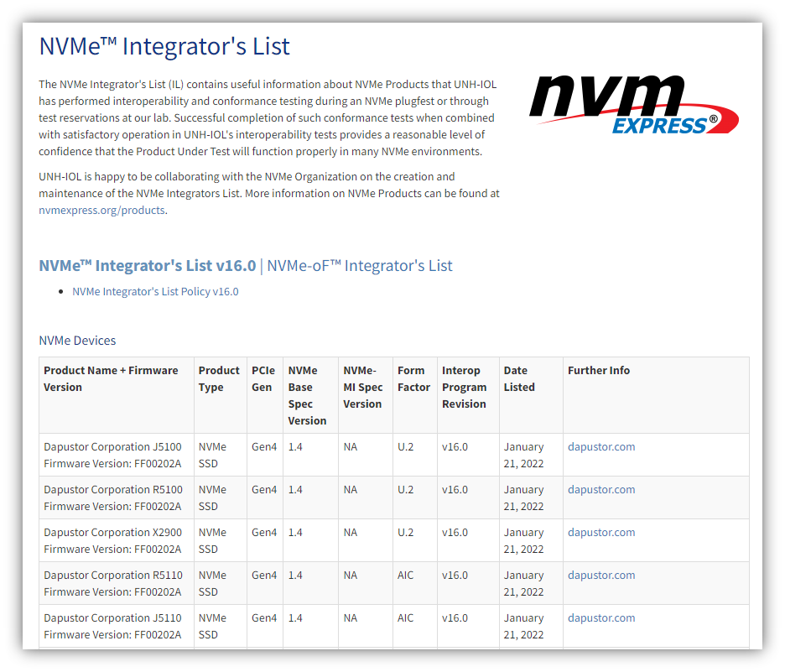
Task: Select the Dapustor Corporation R5100 product cell
Action: click(117, 497)
